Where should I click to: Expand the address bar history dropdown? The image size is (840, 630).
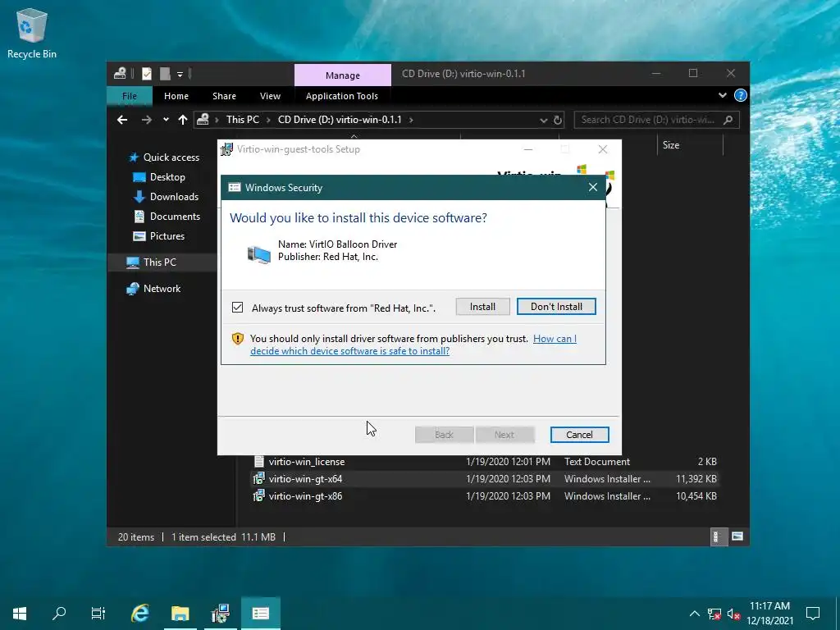pos(543,120)
